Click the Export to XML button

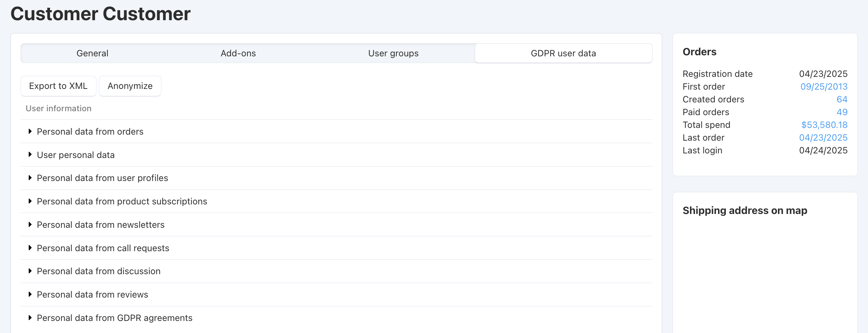click(x=59, y=86)
